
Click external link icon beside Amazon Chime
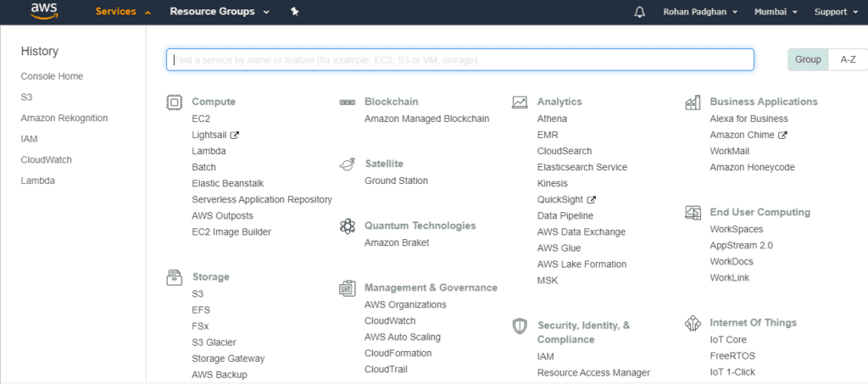(782, 135)
